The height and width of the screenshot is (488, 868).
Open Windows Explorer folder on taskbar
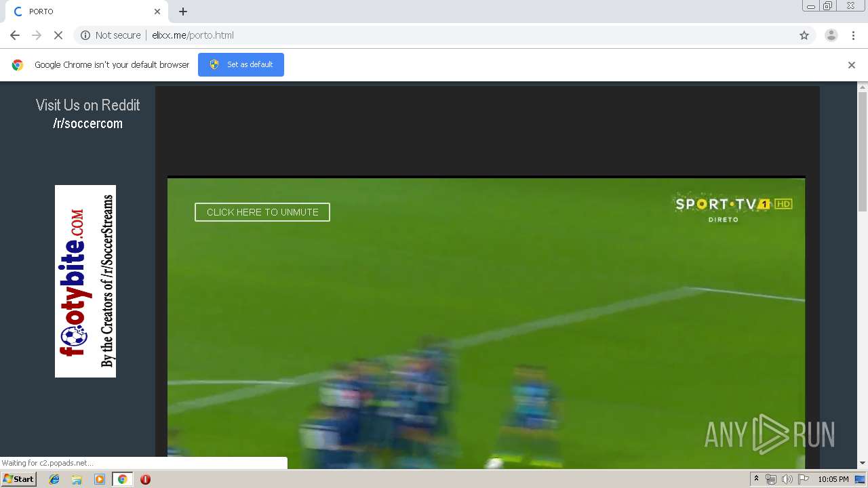coord(77,479)
